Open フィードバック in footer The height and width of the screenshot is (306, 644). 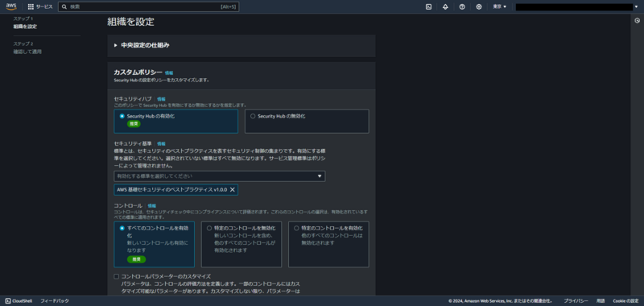[55, 301]
